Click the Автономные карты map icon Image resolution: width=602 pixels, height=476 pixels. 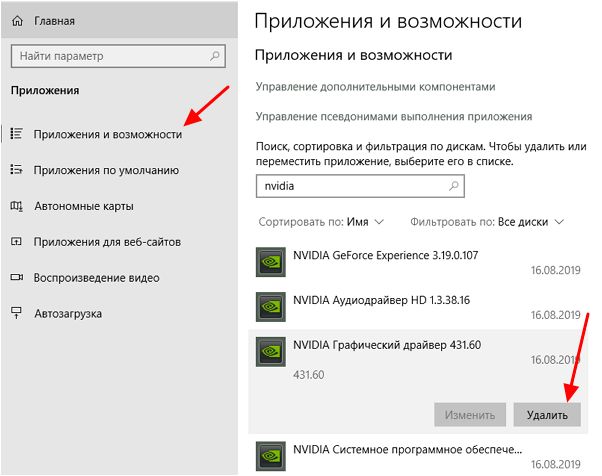[x=17, y=206]
